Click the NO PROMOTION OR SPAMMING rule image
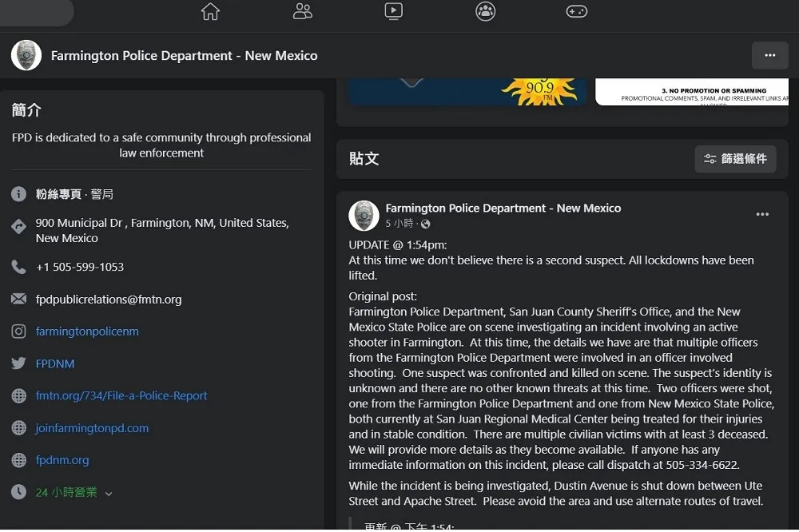Screen dimensions: 799x532 pyautogui.click(x=692, y=92)
